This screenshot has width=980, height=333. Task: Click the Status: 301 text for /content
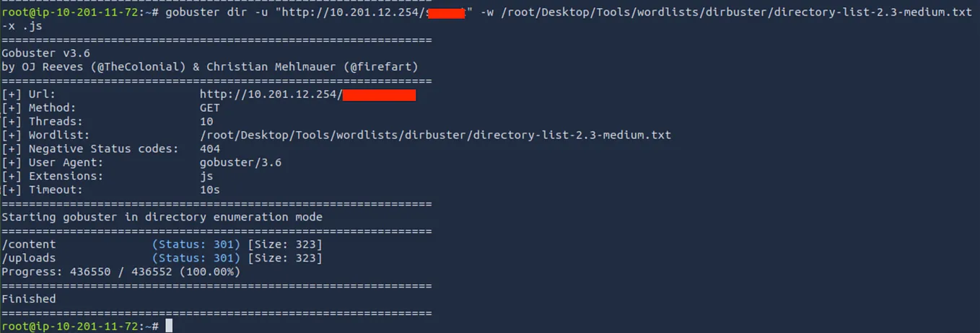coord(196,244)
